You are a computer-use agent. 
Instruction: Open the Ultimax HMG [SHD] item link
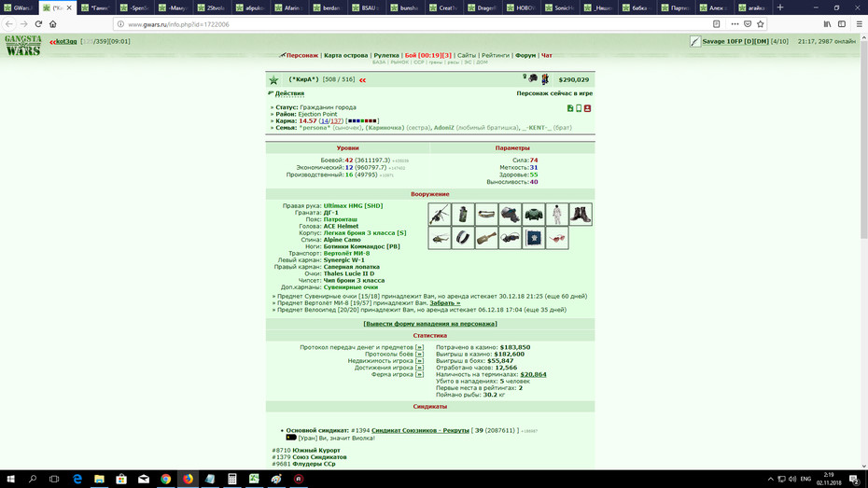tap(353, 206)
